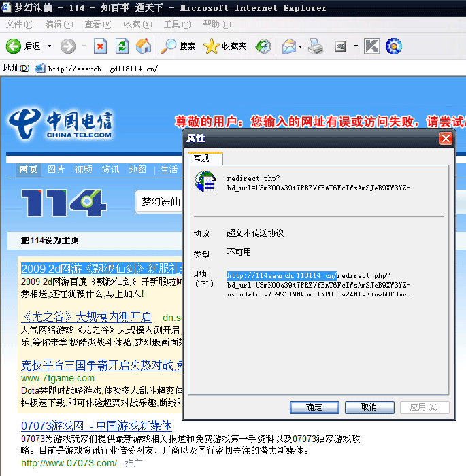Open the 查看(V) menu
The image size is (466, 476).
[x=99, y=24]
